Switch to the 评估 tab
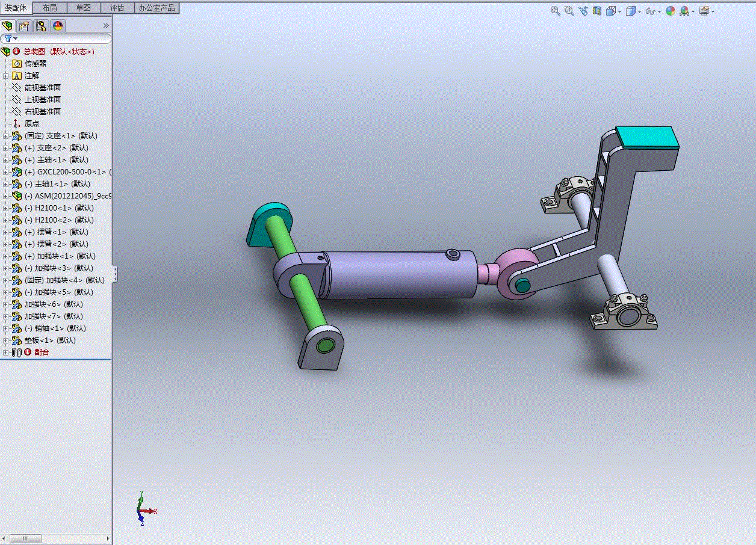The width and height of the screenshot is (756, 545). click(x=117, y=8)
